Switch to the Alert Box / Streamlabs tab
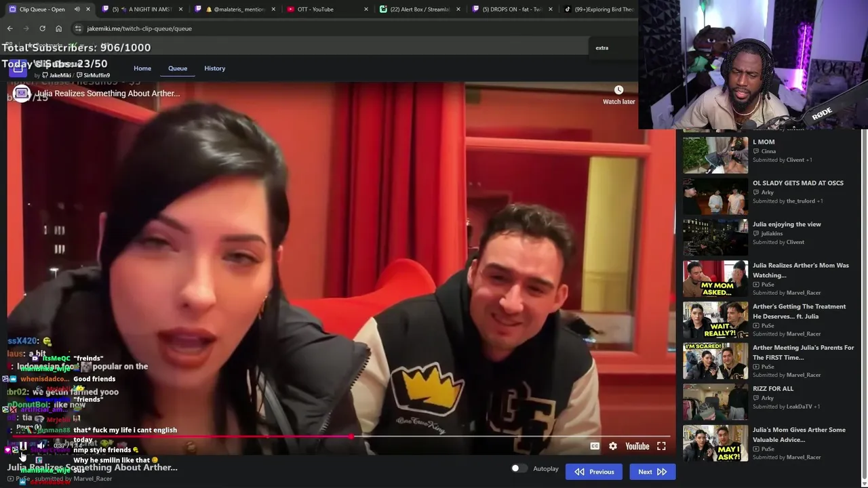 pyautogui.click(x=420, y=9)
